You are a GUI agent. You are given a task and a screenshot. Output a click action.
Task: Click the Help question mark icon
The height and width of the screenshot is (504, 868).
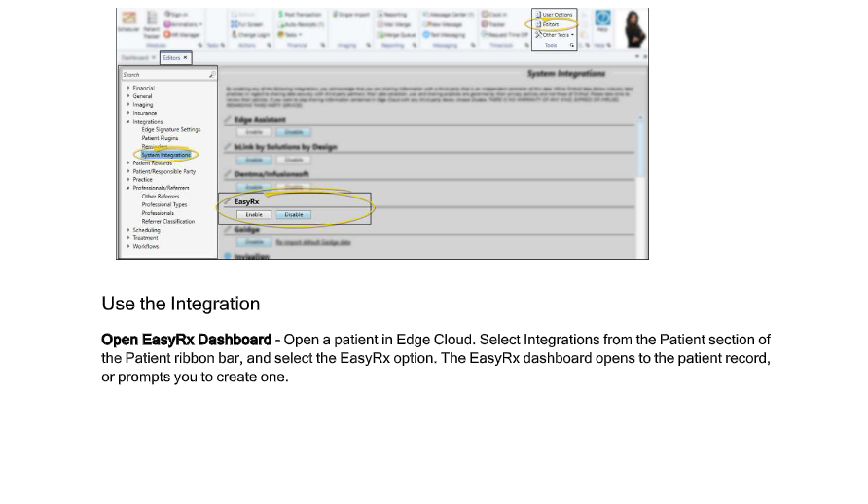(x=603, y=19)
